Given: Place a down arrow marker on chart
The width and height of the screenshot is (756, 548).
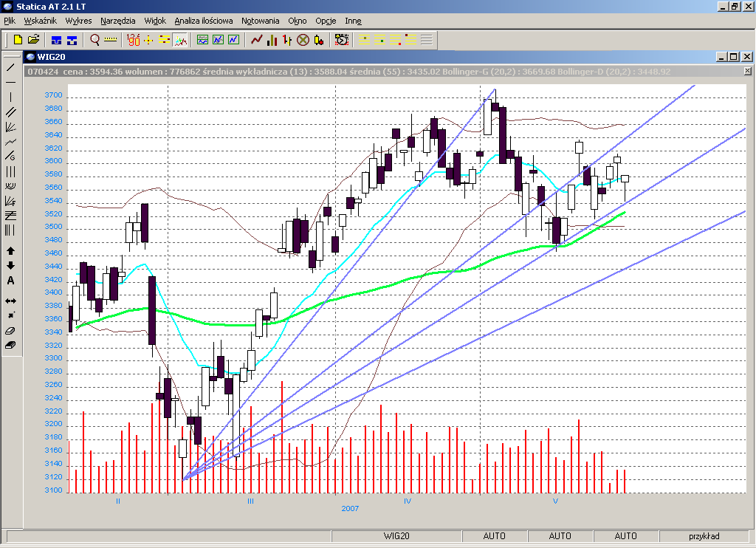Looking at the screenshot, I should pos(10,266).
